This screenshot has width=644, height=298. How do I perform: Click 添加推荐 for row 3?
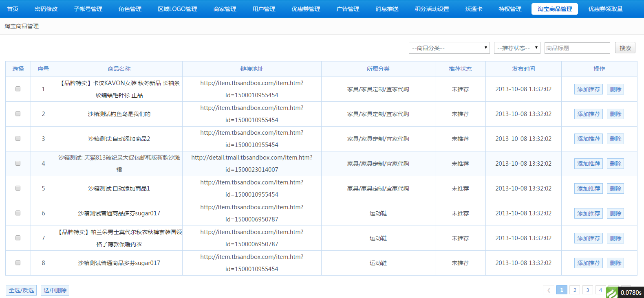coord(589,139)
